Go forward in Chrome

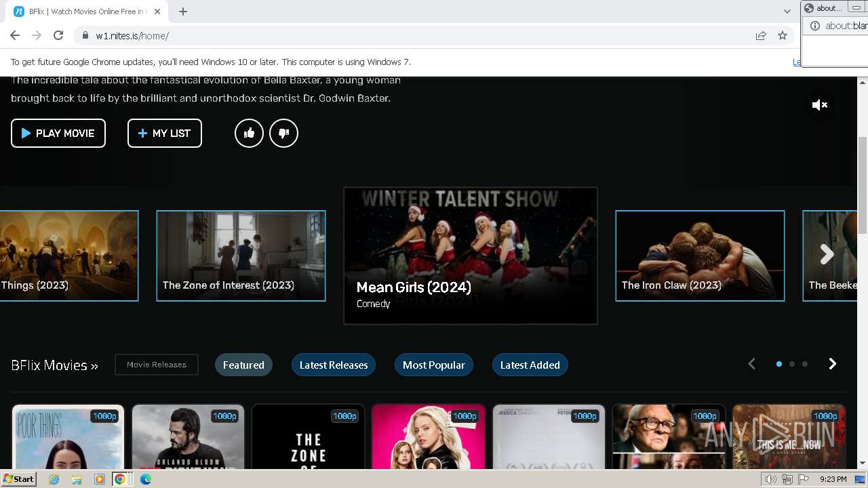37,36
